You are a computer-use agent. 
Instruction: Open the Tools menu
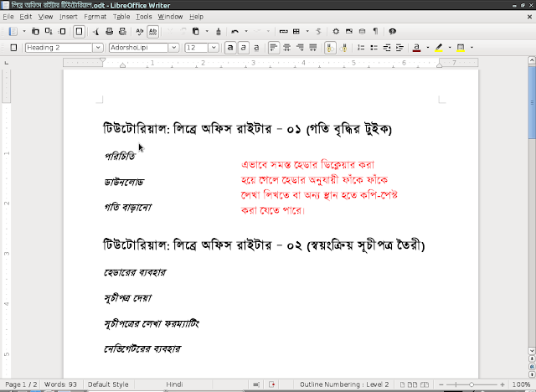(x=143, y=17)
